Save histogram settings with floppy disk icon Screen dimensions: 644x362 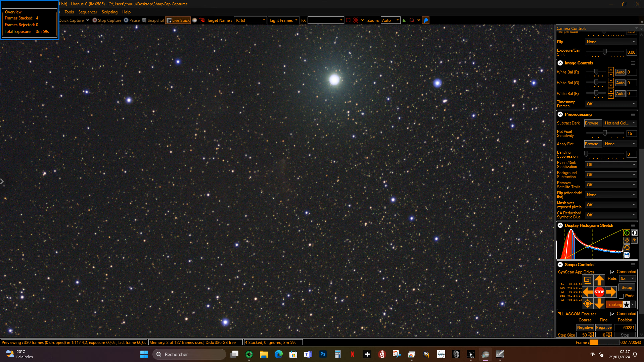pyautogui.click(x=627, y=255)
